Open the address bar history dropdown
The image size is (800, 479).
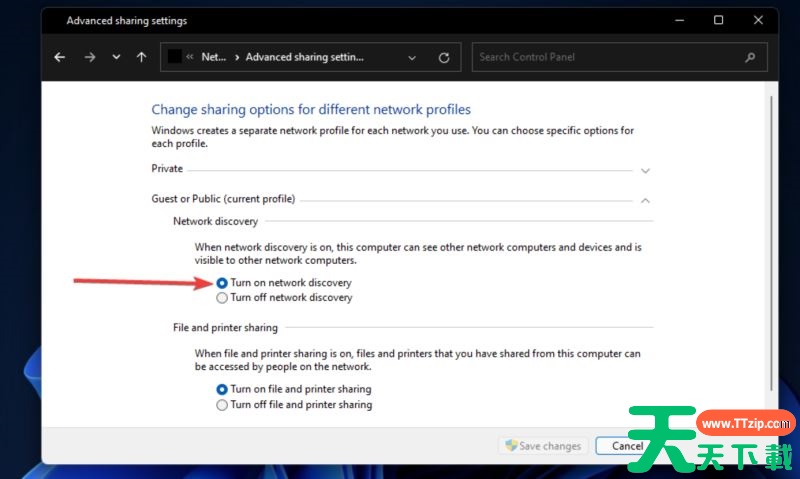click(412, 58)
